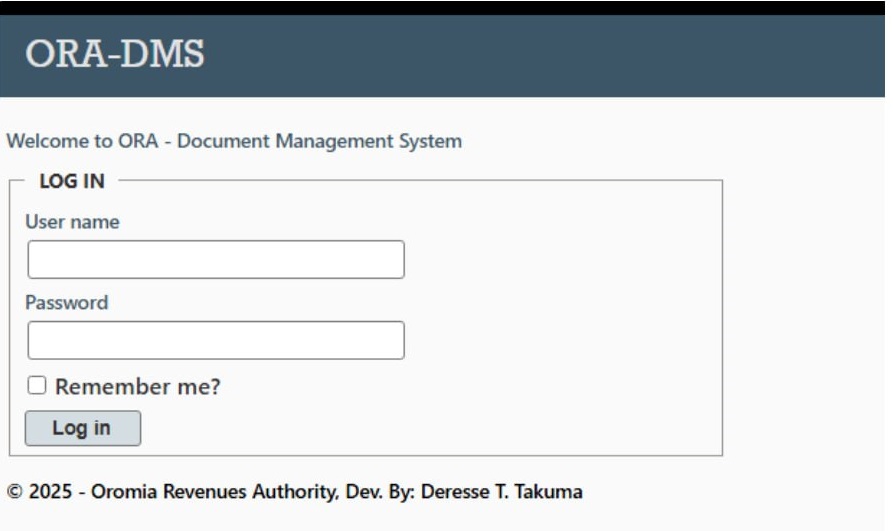Click the ORA-DMS header title
The height and width of the screenshot is (531, 893).
pyautogui.click(x=114, y=54)
